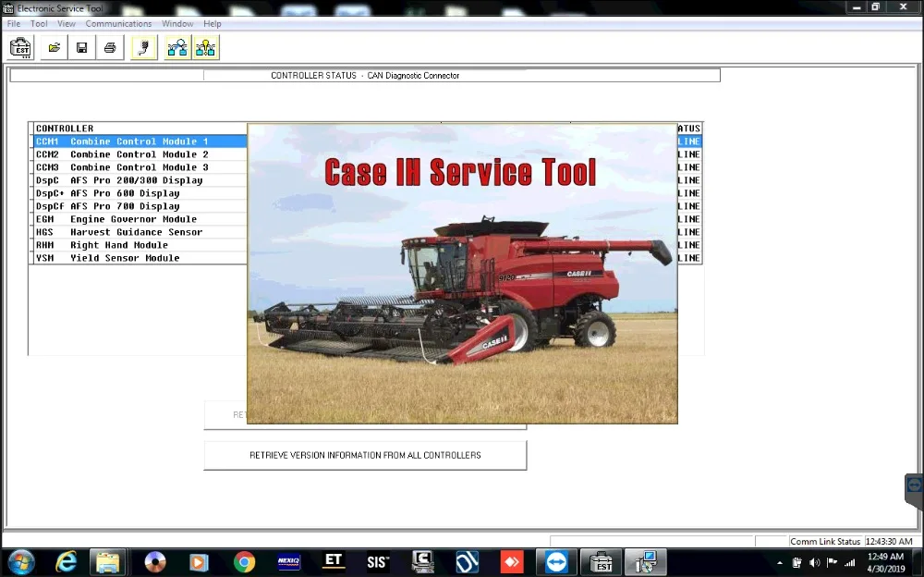The width and height of the screenshot is (924, 577).
Task: Open the media player play icon in taskbar
Action: click(199, 562)
